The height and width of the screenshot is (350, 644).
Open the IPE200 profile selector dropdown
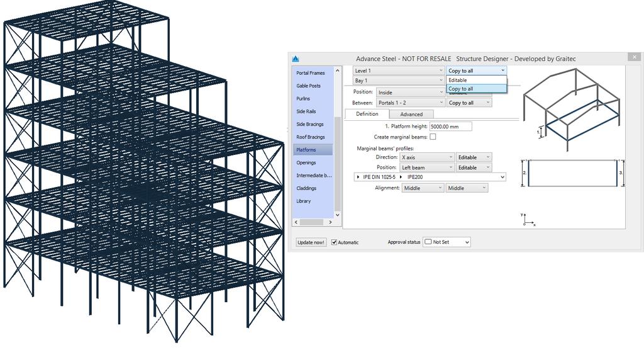(x=502, y=178)
